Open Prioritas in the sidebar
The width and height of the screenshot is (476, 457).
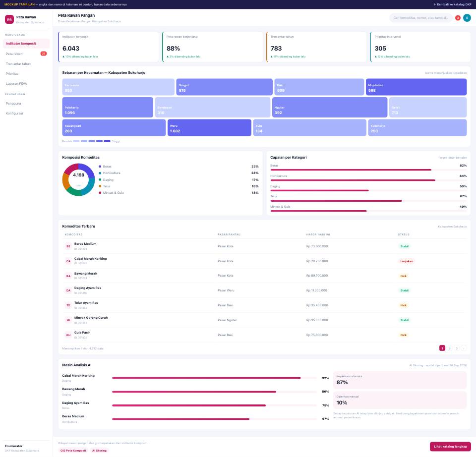[x=26, y=74]
